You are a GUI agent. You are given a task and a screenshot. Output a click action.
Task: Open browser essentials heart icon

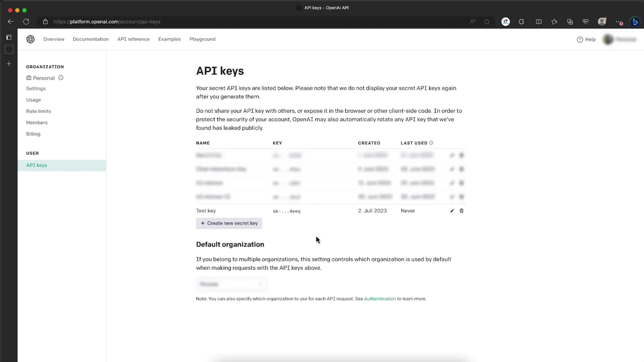coord(586,21)
